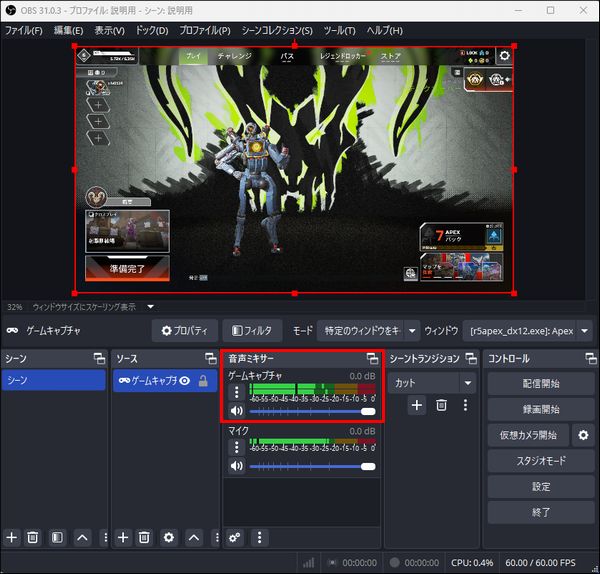Screen dimensions: 600x574
Task: Float the シーン dock with popout icon
Action: point(99,359)
